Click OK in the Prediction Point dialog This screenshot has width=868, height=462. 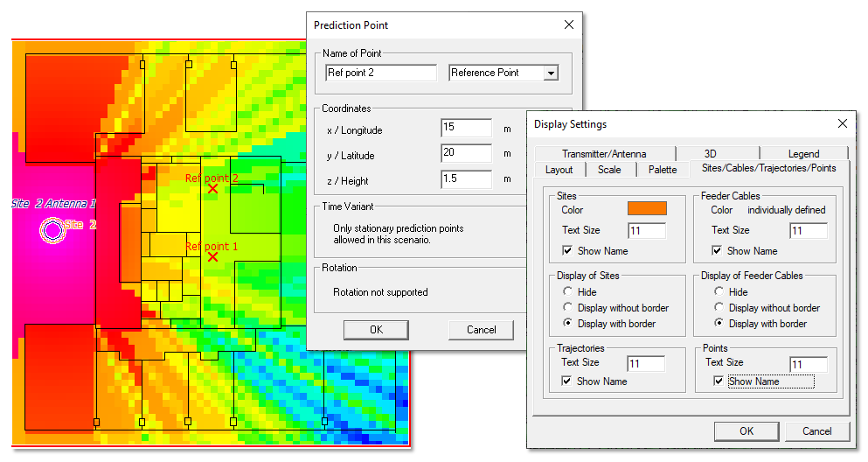pos(376,330)
